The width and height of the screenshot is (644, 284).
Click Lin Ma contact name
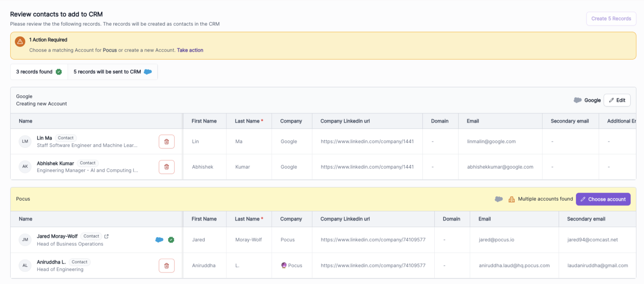[44, 138]
